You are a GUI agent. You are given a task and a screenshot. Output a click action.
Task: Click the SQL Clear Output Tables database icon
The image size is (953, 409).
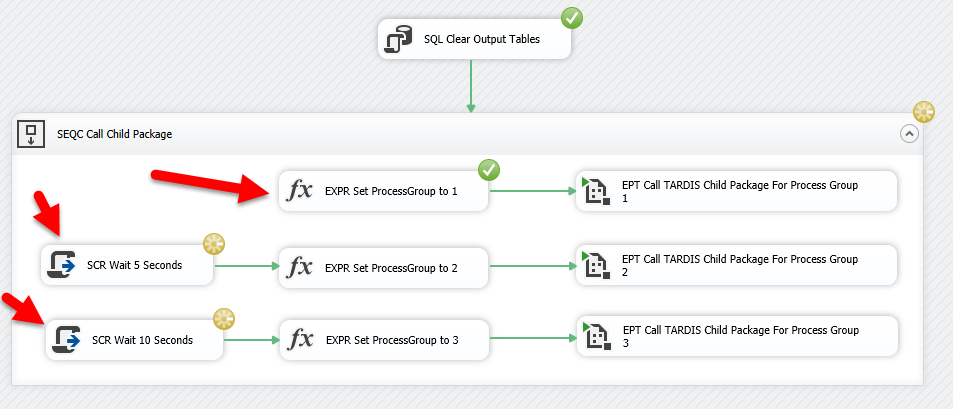click(400, 41)
